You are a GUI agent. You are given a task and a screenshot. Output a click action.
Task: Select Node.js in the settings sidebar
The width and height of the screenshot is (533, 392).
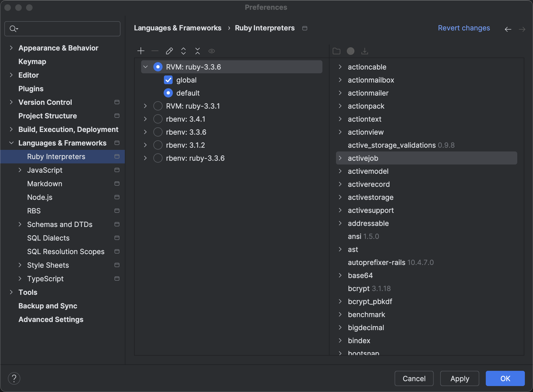tap(40, 197)
